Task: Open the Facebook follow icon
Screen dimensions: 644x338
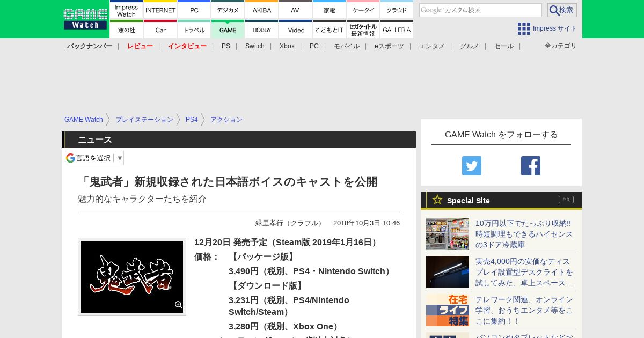Action: (531, 166)
